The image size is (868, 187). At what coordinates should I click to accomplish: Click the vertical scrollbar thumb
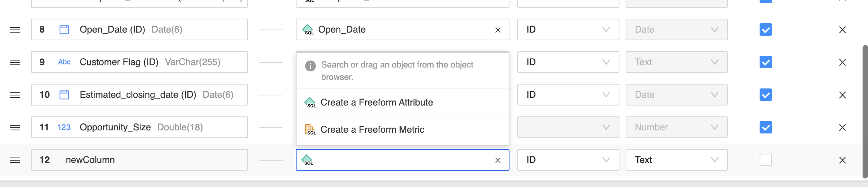pyautogui.click(x=865, y=112)
